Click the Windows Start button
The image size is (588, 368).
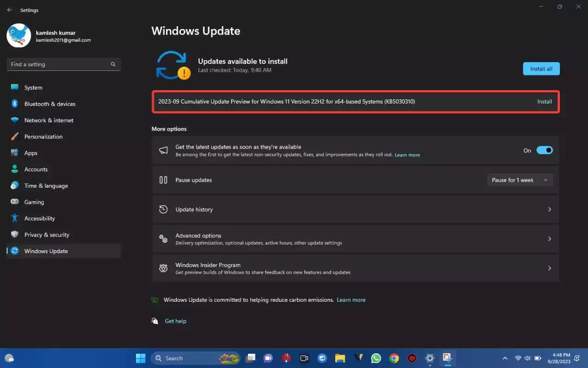tap(141, 358)
